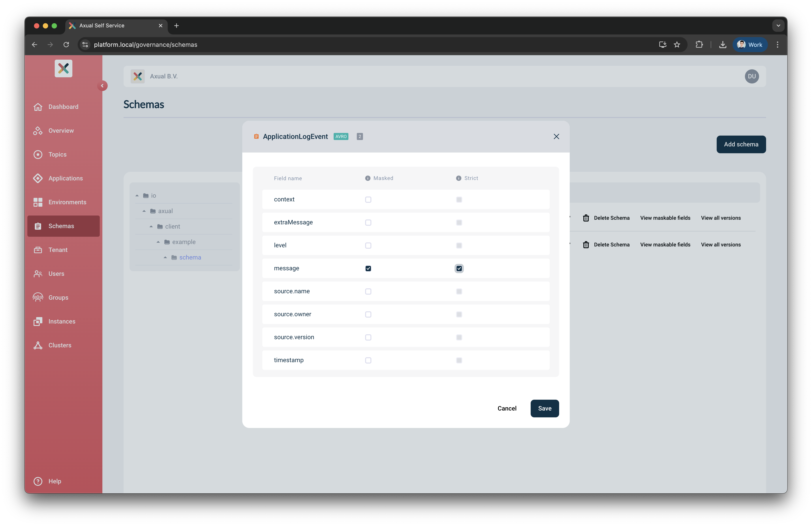Collapse the io folder tree node
This screenshot has width=812, height=526.
click(x=137, y=196)
